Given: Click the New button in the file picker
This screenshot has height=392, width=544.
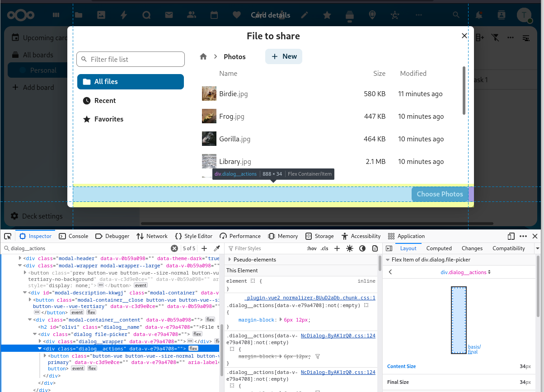Looking at the screenshot, I should tap(284, 56).
